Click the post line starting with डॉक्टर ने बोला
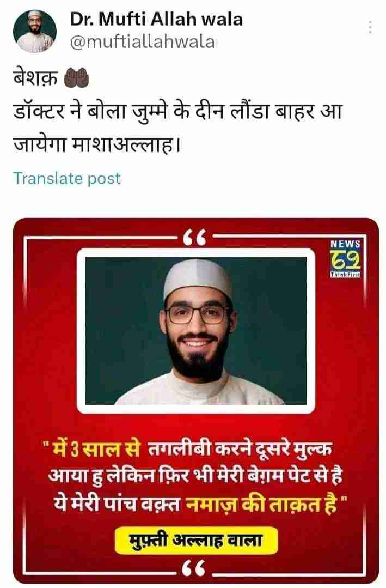The image size is (386, 588). [x=177, y=112]
